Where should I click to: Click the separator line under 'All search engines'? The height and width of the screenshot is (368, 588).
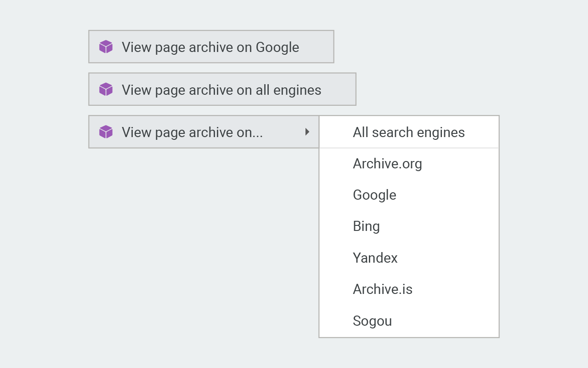coord(409,148)
